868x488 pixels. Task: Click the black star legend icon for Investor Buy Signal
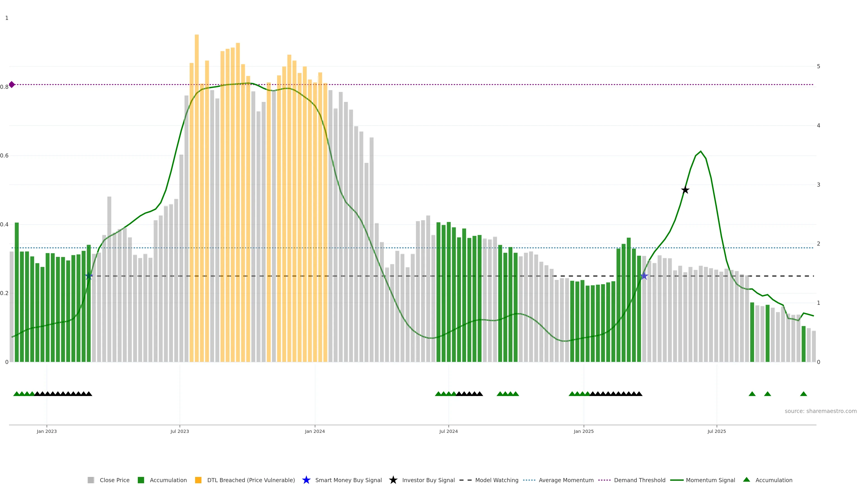tap(393, 480)
